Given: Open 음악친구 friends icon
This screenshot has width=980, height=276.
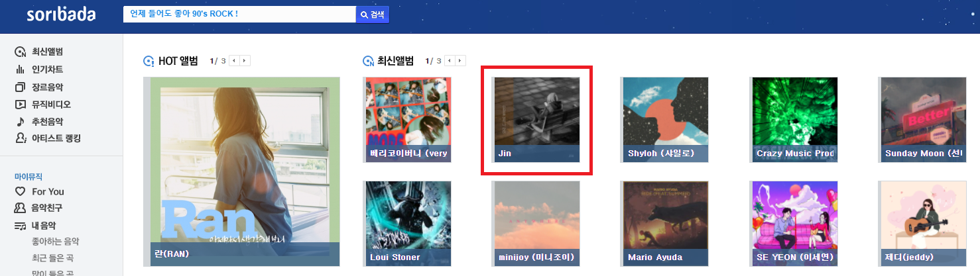Looking at the screenshot, I should (x=20, y=208).
